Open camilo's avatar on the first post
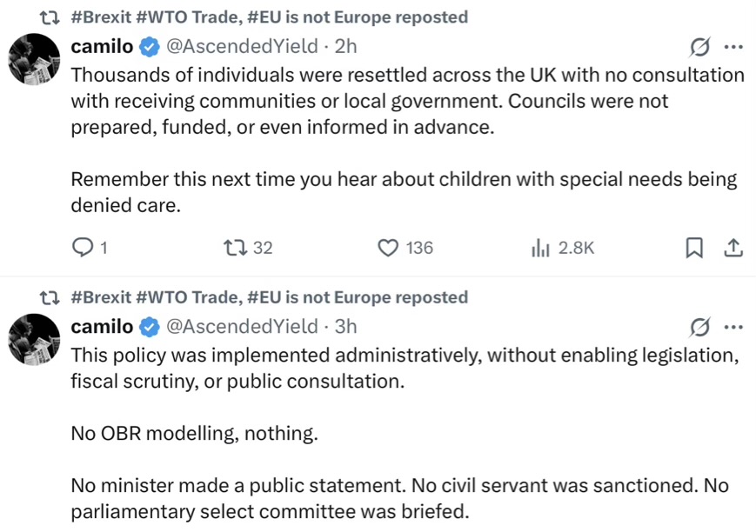 [34, 59]
